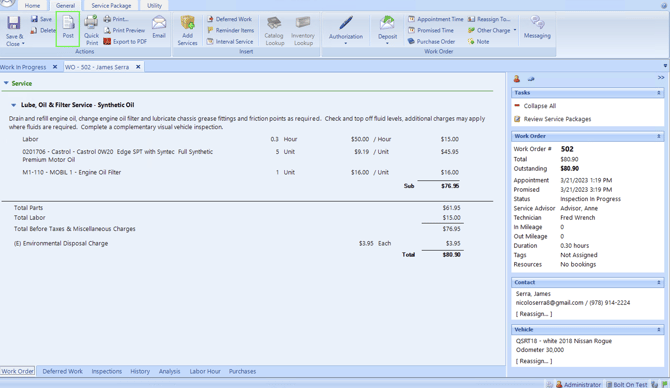Viewport: 670px width, 388px height.
Task: Add a Note to the work order
Action: (x=478, y=41)
